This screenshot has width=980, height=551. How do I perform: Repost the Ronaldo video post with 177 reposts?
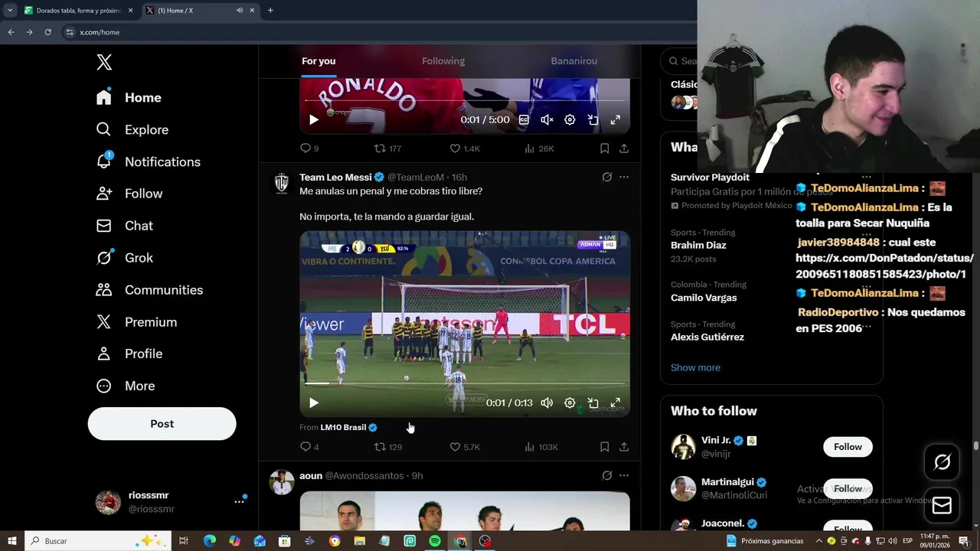coord(387,148)
